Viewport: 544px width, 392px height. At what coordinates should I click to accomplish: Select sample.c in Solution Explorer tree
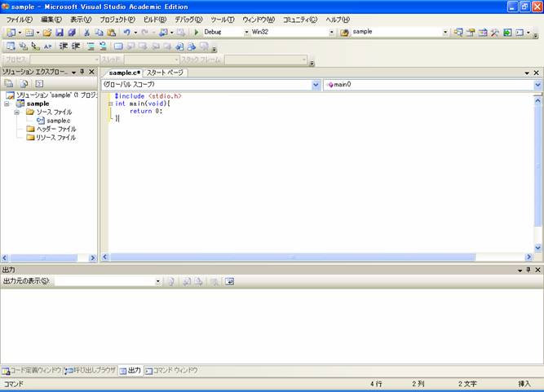(58, 121)
